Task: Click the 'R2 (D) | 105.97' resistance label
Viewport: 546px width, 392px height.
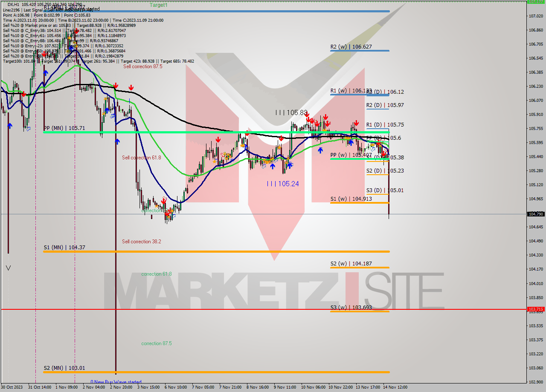Action: click(385, 105)
